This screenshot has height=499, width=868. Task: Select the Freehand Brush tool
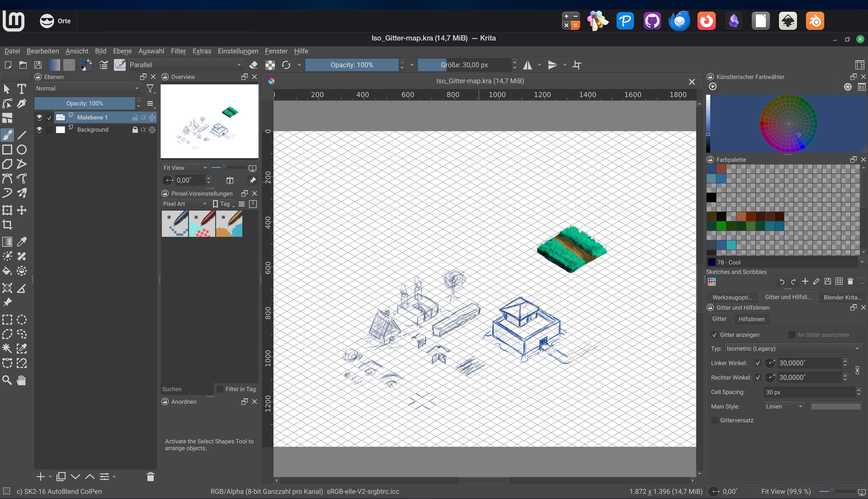pos(7,135)
